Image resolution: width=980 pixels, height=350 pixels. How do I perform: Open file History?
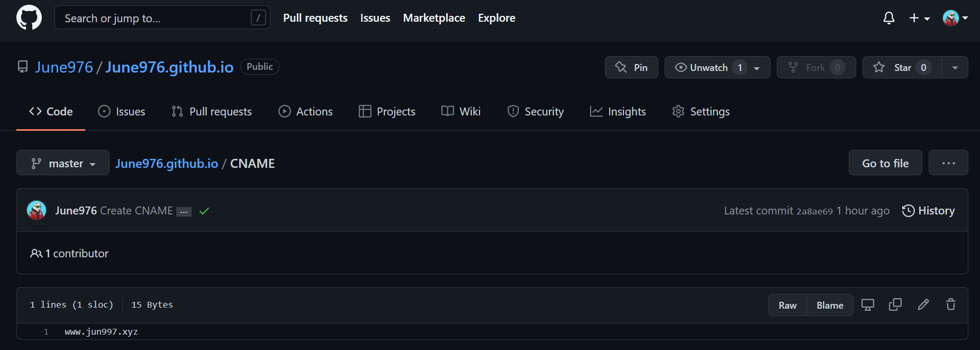928,211
